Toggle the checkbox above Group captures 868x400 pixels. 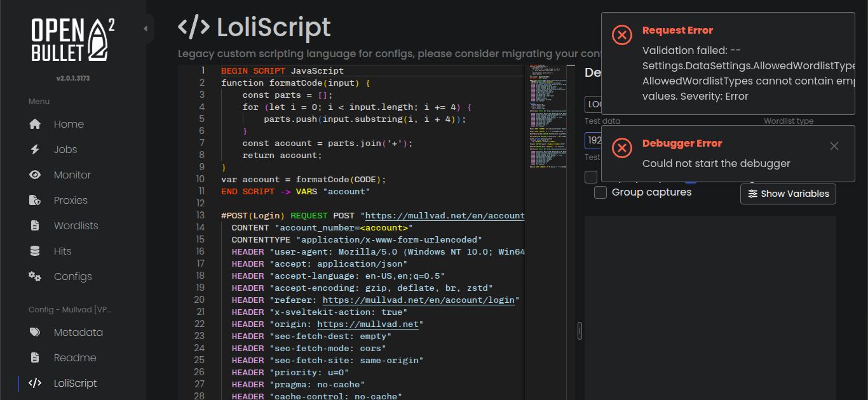(x=591, y=177)
